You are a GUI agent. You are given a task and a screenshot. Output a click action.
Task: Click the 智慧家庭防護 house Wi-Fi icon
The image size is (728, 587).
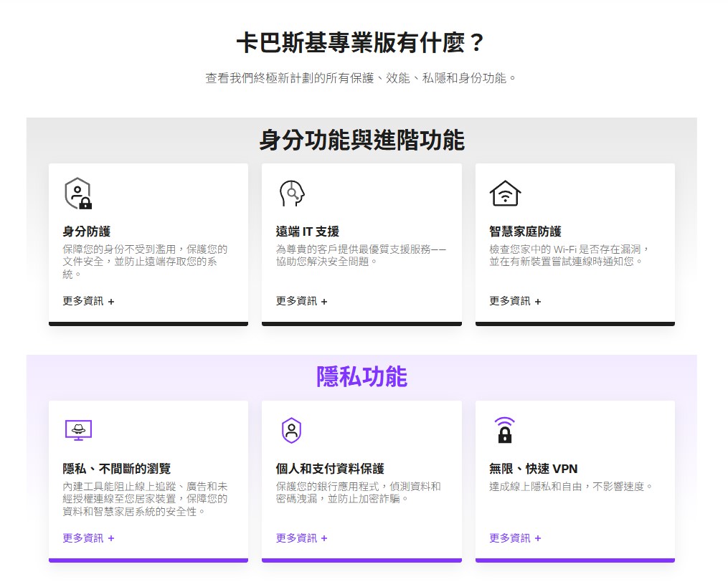click(505, 193)
